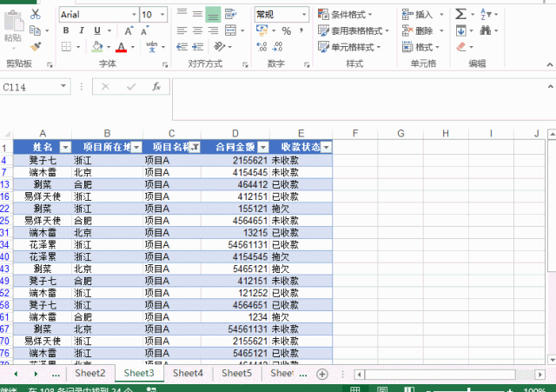Toggle underline formatting

point(97,30)
